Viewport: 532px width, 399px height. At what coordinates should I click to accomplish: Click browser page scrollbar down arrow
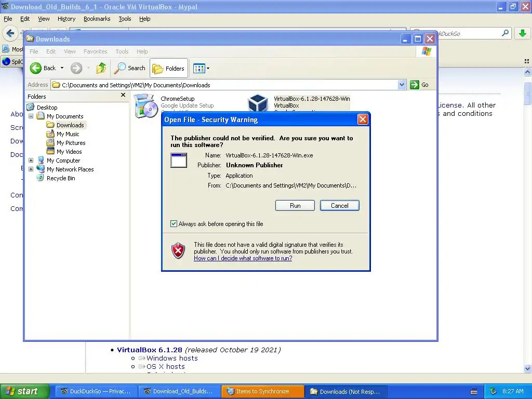527,368
